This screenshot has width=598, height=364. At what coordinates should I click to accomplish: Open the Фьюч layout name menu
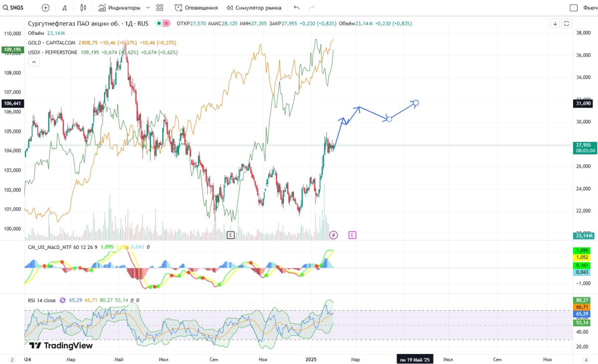tap(590, 7)
